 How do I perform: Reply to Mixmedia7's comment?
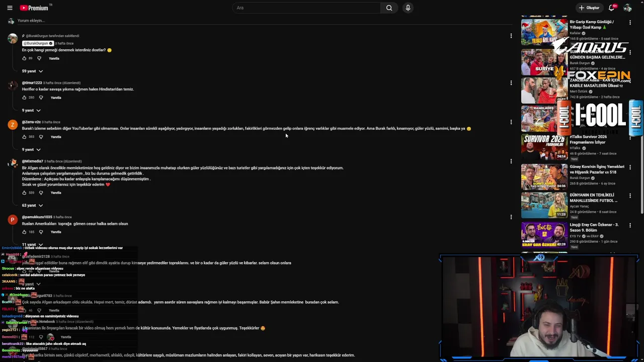coord(56,193)
